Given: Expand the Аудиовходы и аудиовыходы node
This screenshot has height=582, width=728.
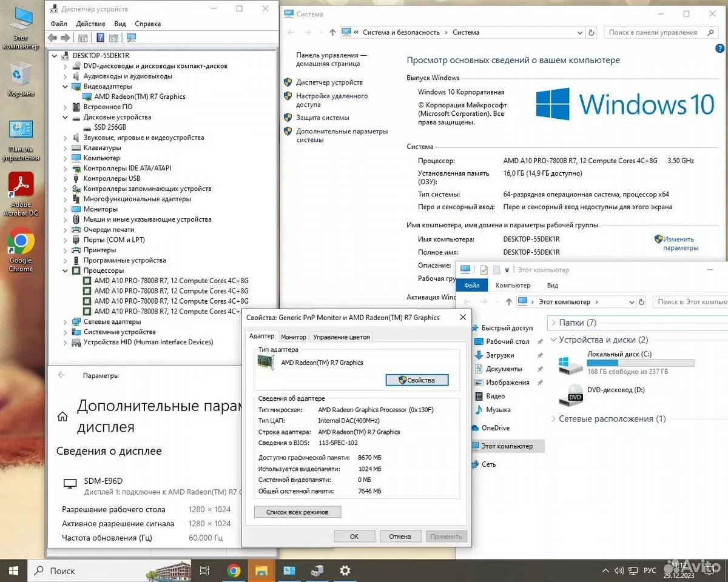Looking at the screenshot, I should [65, 76].
